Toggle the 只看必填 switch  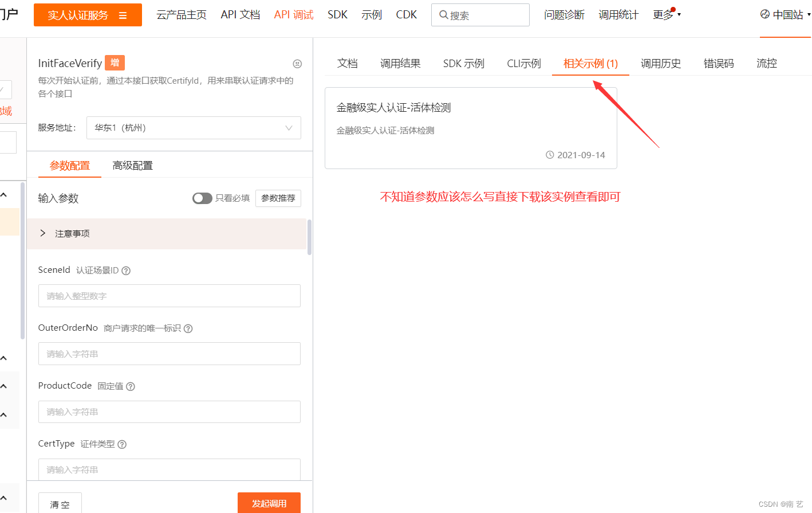pos(202,198)
